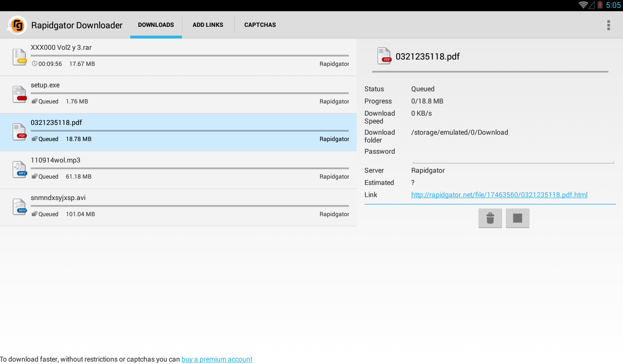Click the Queued status value in details

click(423, 89)
